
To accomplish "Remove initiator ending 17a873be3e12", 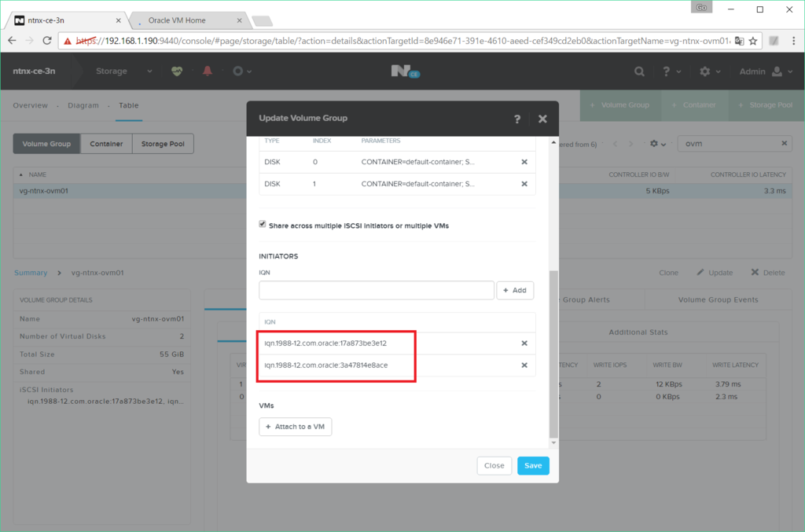I will coord(524,343).
